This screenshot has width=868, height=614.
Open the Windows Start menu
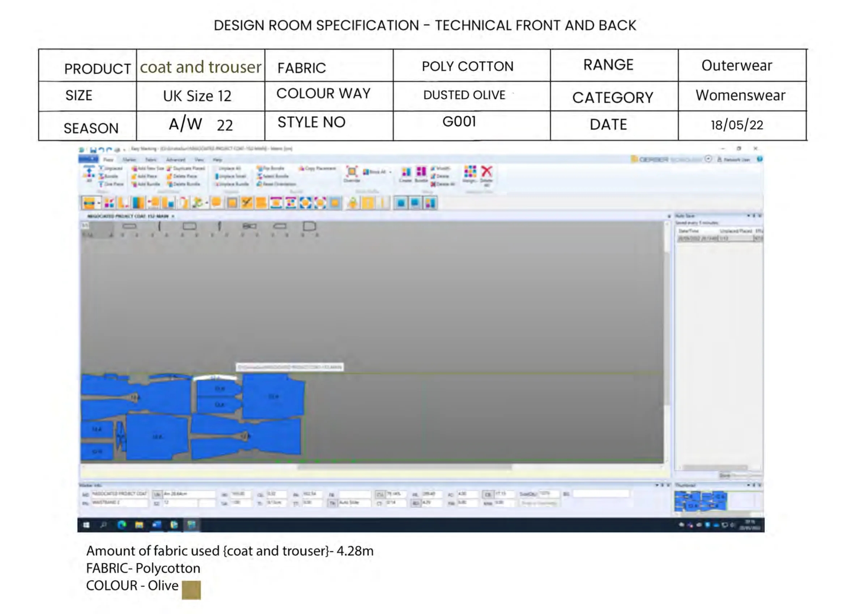point(86,525)
